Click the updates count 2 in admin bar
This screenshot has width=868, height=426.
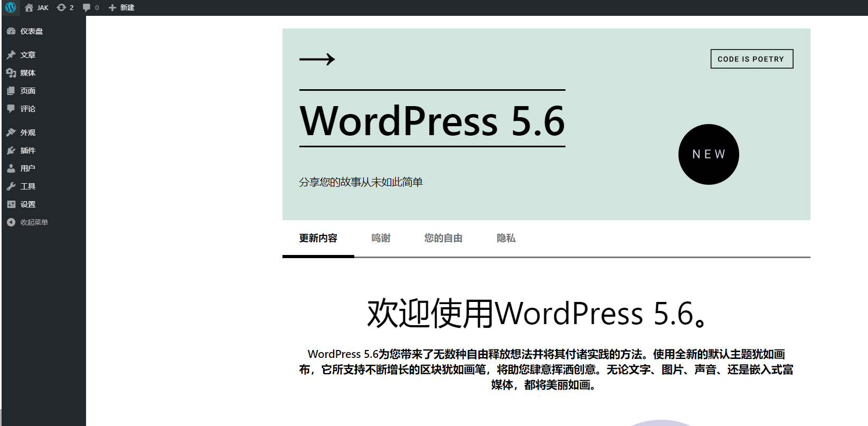click(x=72, y=7)
